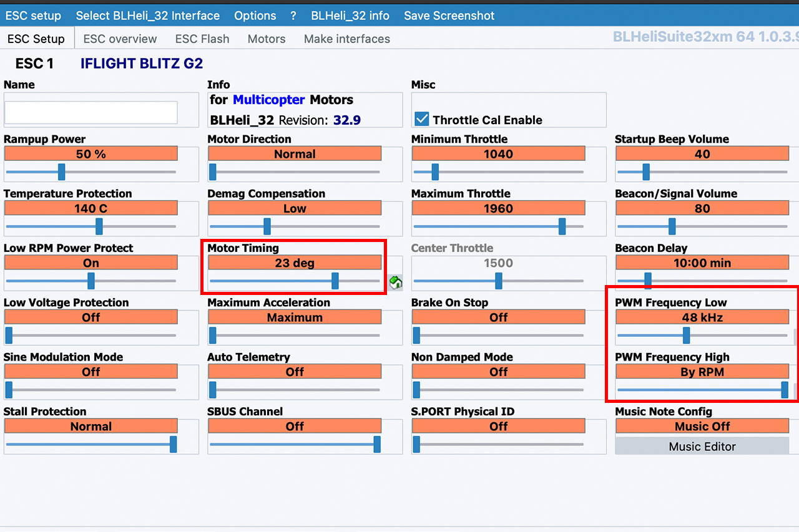Click the PWM Frequency High By RPM value
Viewport: 799px width, 532px height.
[x=702, y=372]
